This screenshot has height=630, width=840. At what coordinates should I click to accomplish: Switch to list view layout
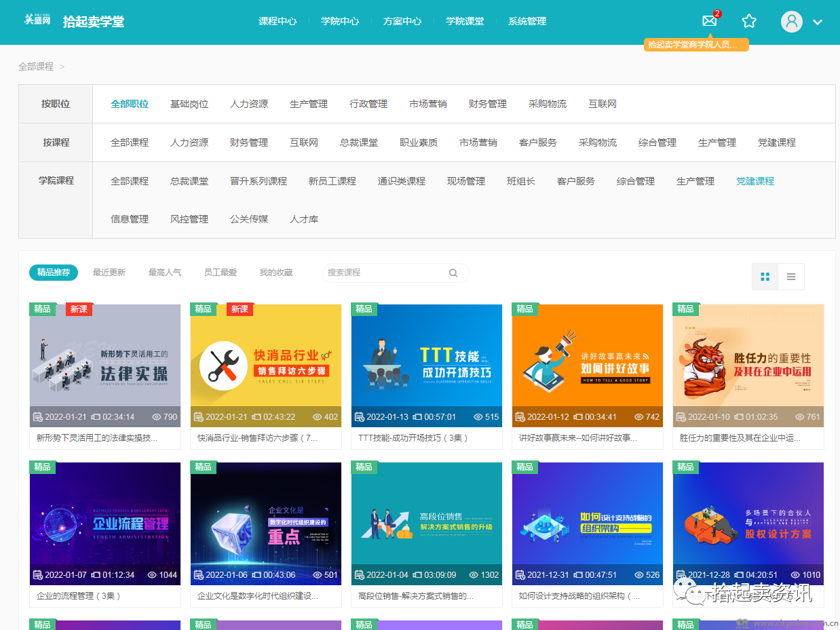click(791, 277)
